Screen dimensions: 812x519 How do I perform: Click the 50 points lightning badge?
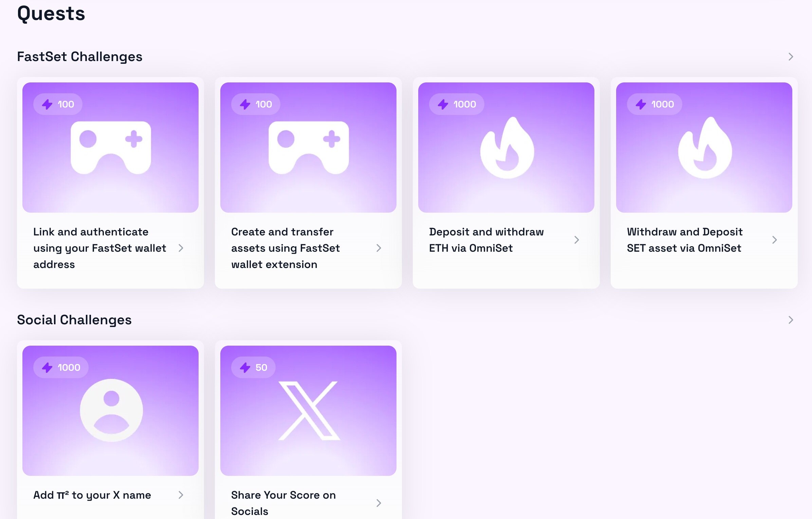tap(253, 367)
